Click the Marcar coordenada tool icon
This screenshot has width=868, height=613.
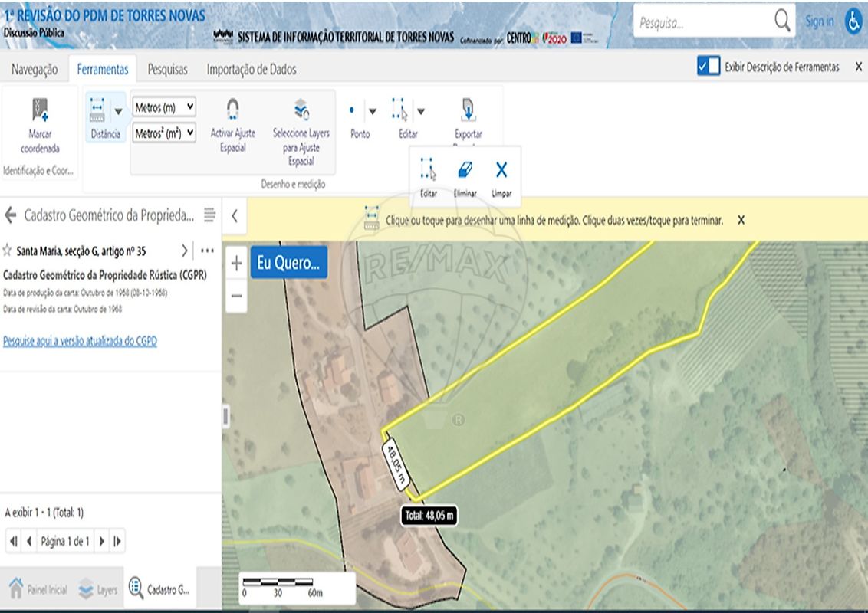point(40,111)
